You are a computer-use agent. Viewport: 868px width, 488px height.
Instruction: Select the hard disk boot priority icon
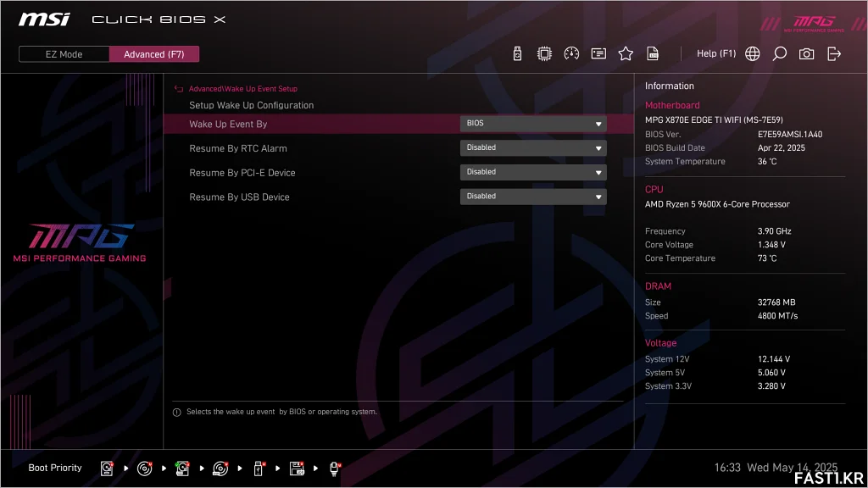pos(107,468)
